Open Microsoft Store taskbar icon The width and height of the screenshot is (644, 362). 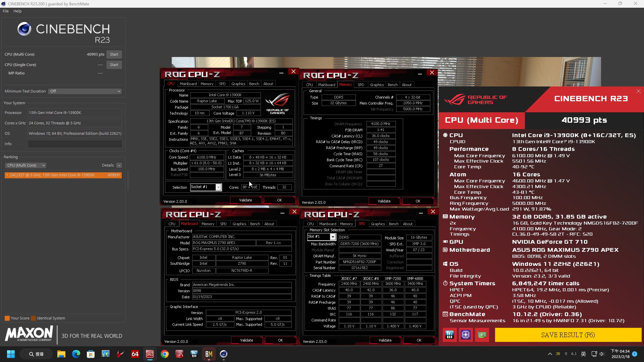(x=91, y=354)
